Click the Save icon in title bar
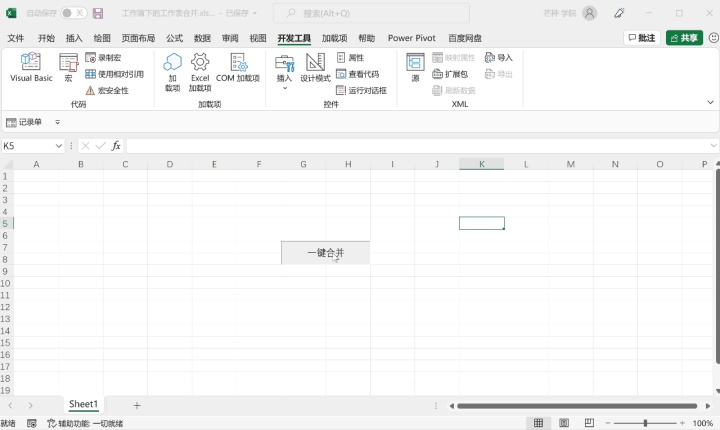 tap(98, 13)
